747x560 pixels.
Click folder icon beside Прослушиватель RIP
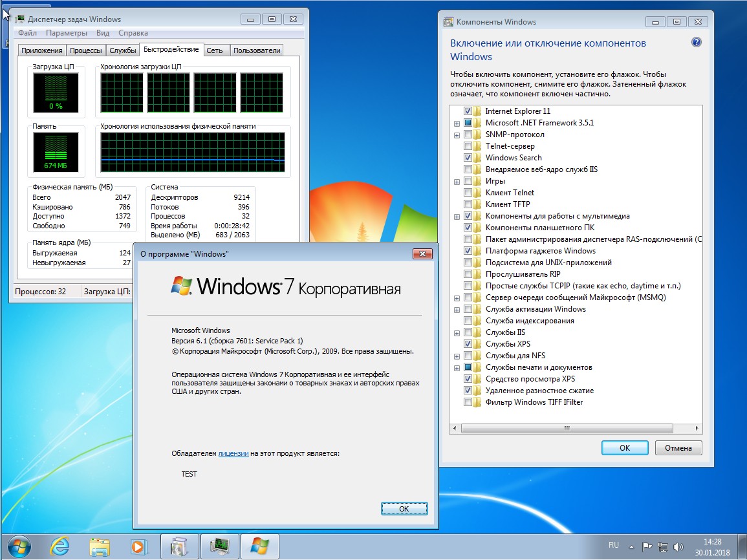(478, 274)
